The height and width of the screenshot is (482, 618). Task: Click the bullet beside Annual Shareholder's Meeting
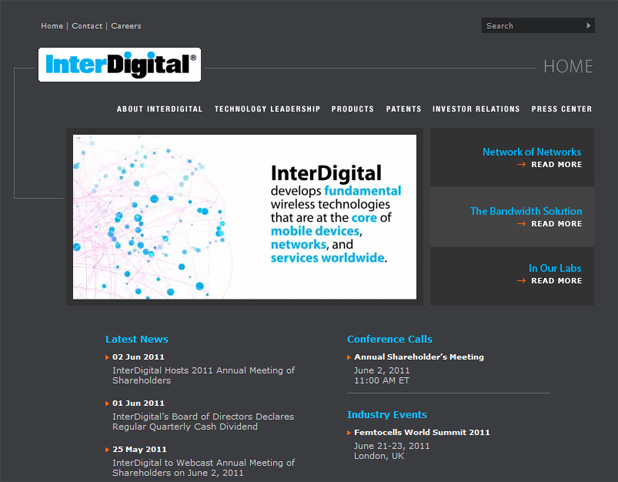(349, 357)
